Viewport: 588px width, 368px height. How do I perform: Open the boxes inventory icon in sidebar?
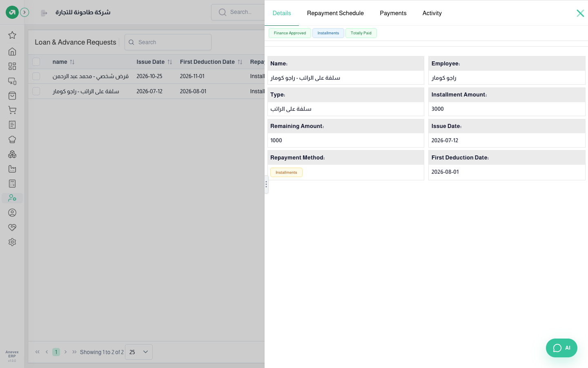click(x=12, y=154)
